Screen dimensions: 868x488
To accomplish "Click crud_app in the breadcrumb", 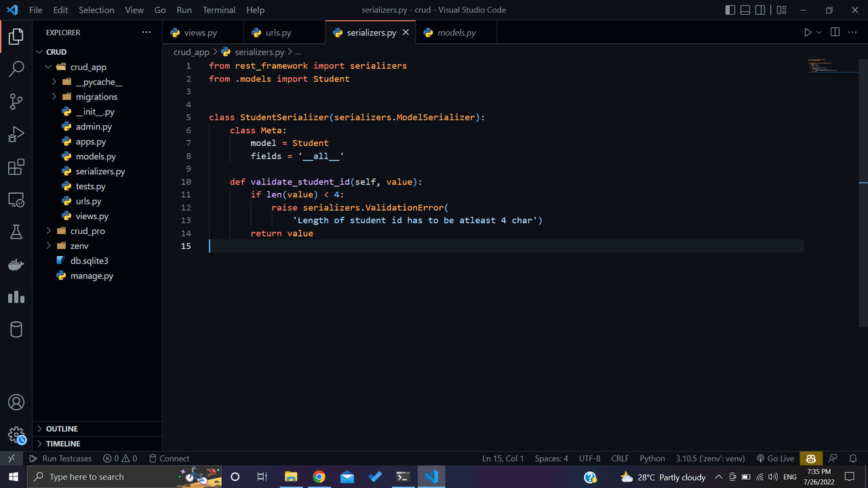I will pos(191,52).
